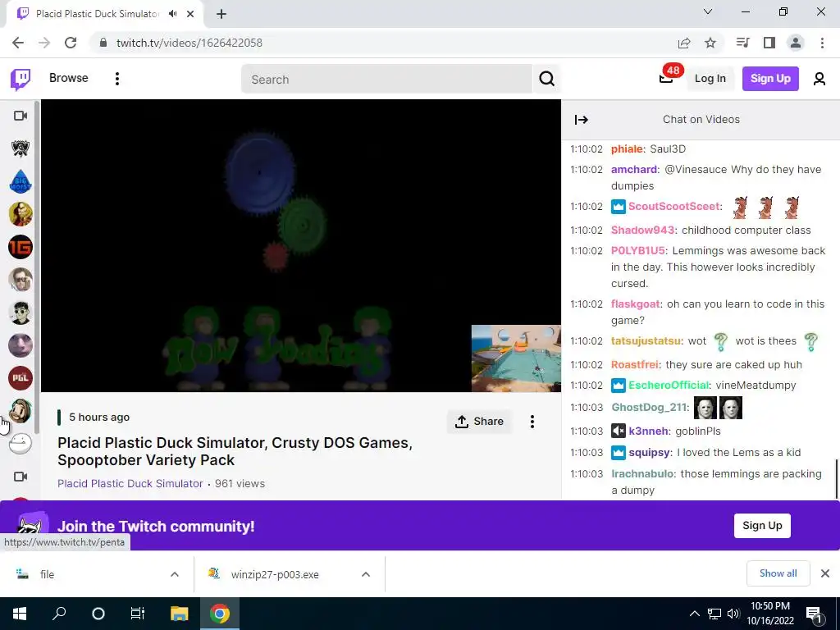
Task: Open the three-dot menu beside Browse
Action: tap(116, 79)
